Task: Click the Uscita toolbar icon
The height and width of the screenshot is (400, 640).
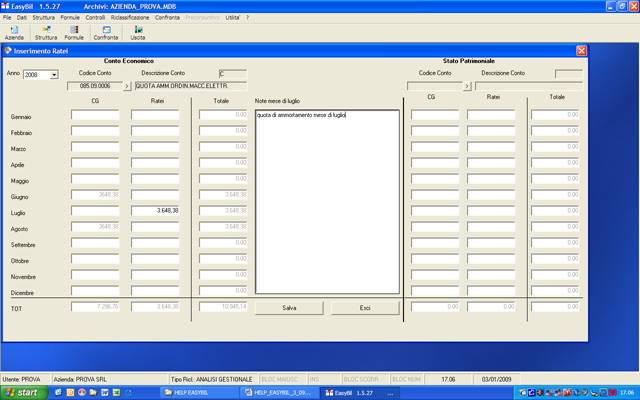Action: [x=138, y=33]
